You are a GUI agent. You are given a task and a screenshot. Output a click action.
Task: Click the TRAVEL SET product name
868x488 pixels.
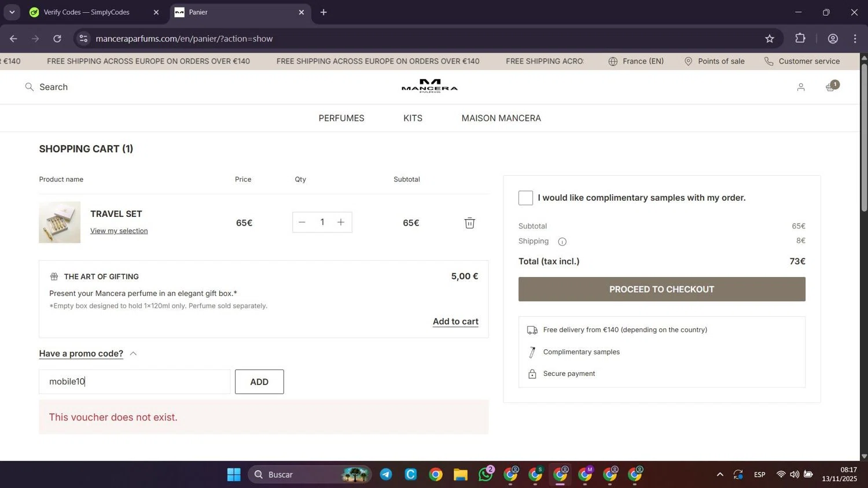(116, 214)
